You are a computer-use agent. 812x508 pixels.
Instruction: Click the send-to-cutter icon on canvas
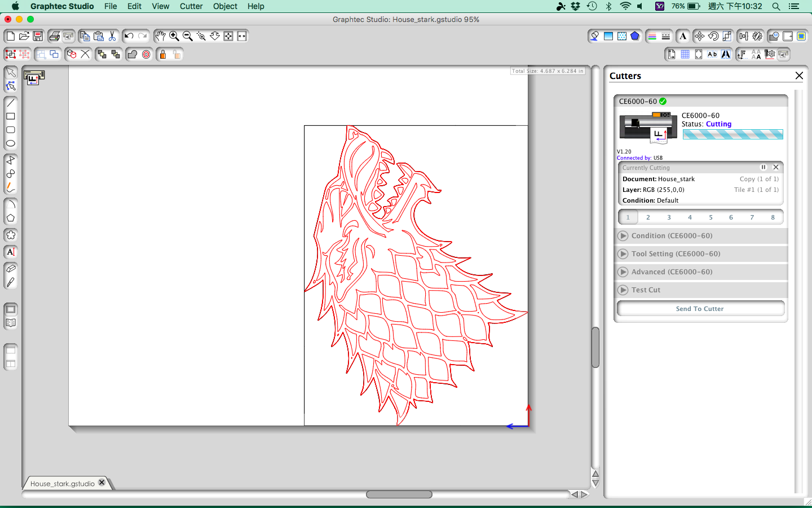34,78
